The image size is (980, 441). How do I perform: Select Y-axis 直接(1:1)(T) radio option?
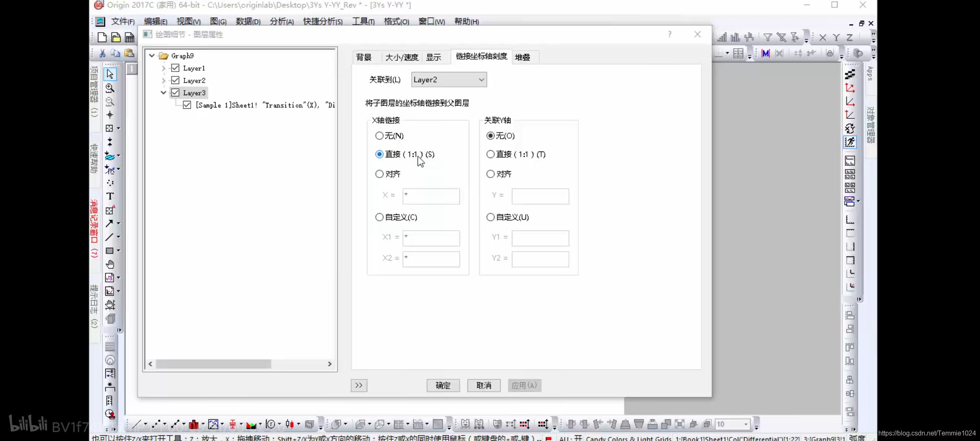tap(490, 154)
